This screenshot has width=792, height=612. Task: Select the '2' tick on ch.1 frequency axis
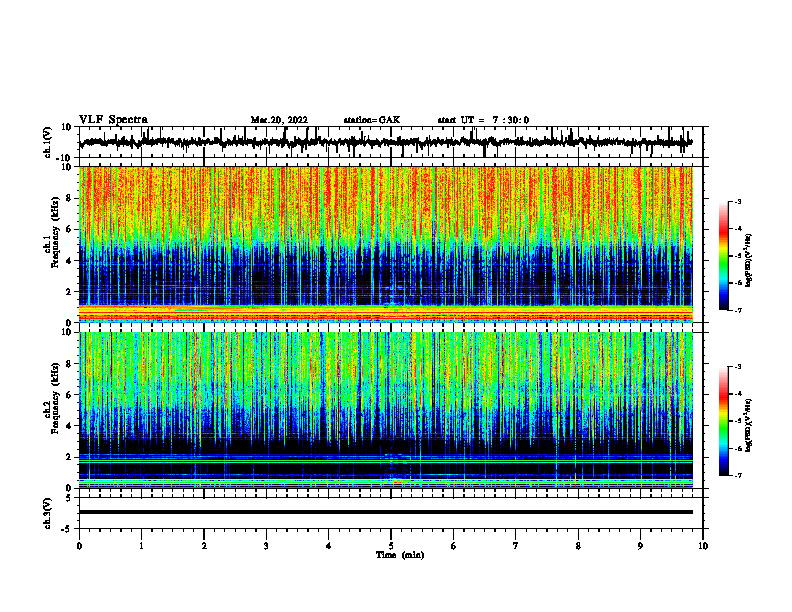point(69,292)
